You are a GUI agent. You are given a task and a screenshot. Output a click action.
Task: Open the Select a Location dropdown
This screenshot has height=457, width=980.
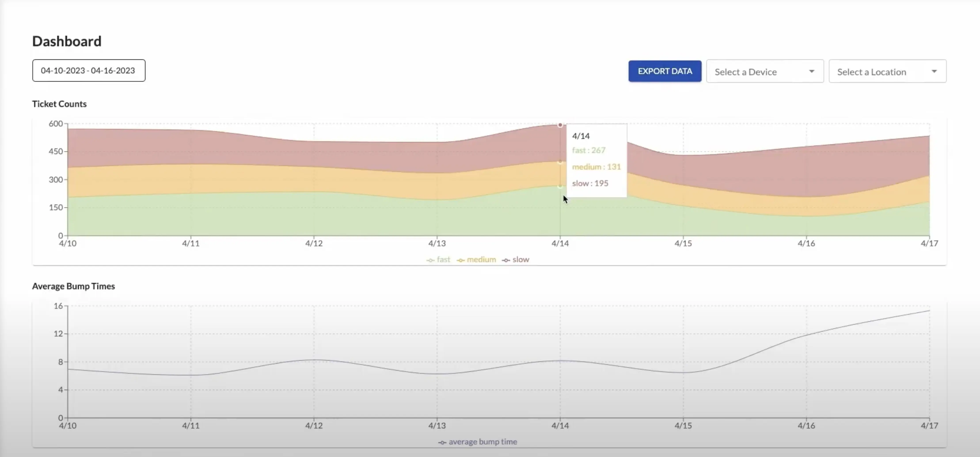point(879,72)
